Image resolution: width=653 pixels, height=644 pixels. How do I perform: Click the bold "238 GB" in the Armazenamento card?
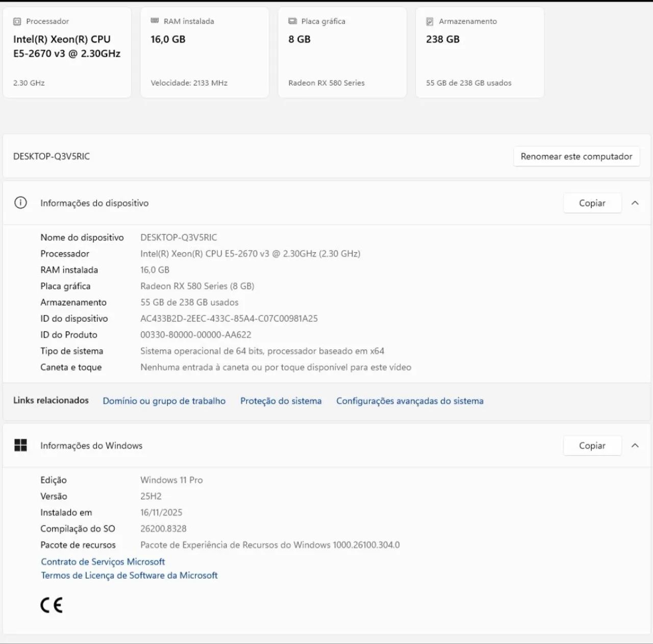click(x=443, y=39)
